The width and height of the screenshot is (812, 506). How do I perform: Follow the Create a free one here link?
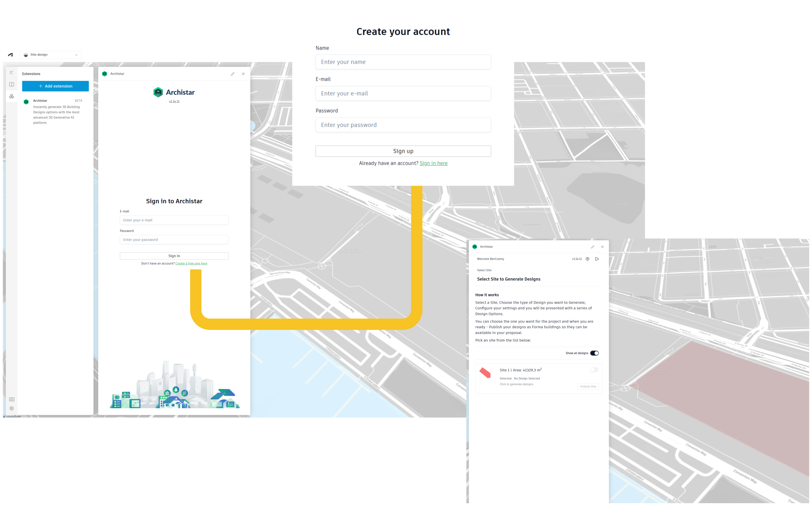(192, 264)
